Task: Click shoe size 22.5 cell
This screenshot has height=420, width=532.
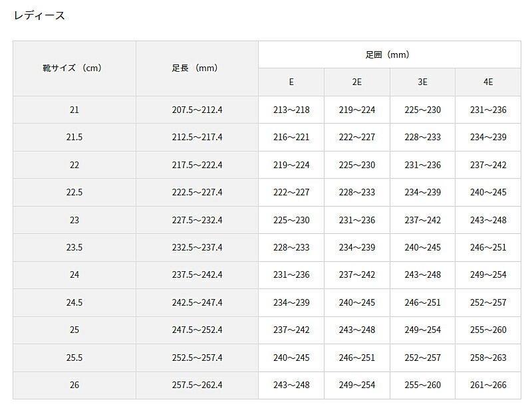Action: pyautogui.click(x=74, y=192)
